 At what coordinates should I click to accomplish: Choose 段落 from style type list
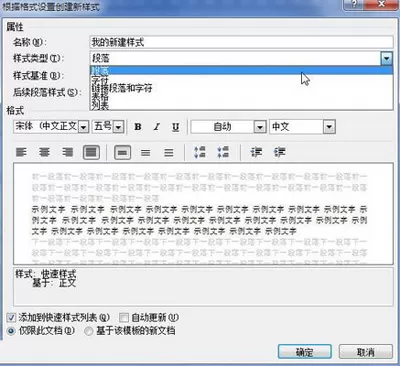241,70
